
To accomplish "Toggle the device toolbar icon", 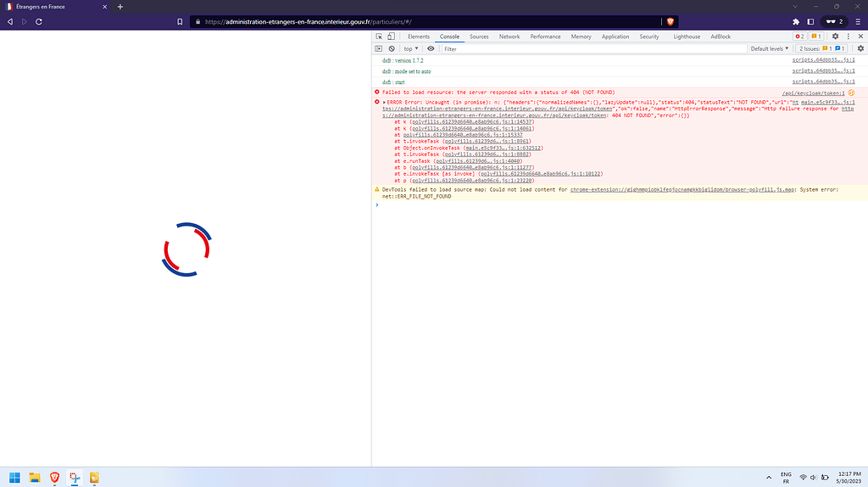I will [x=392, y=36].
